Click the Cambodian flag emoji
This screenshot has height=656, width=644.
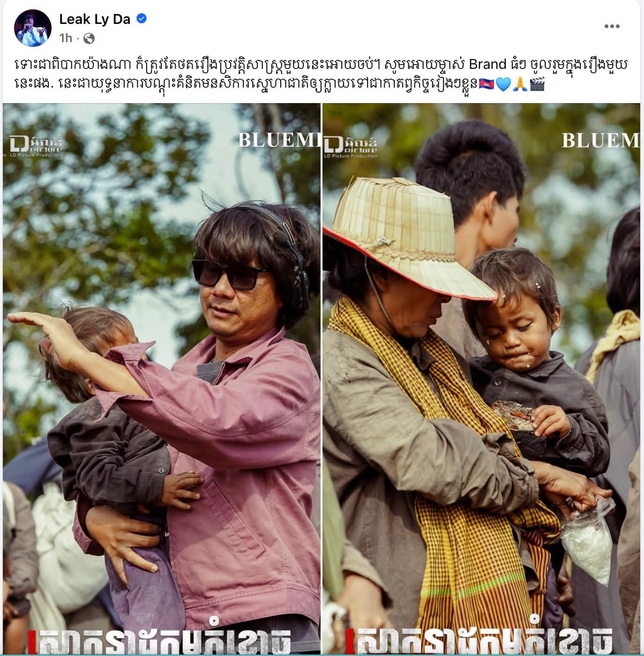(487, 85)
